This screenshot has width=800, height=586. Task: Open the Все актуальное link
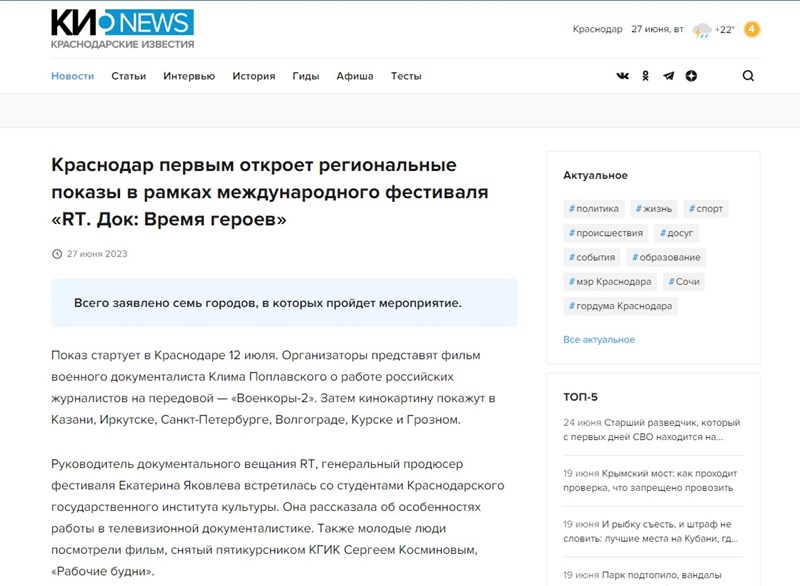(599, 340)
